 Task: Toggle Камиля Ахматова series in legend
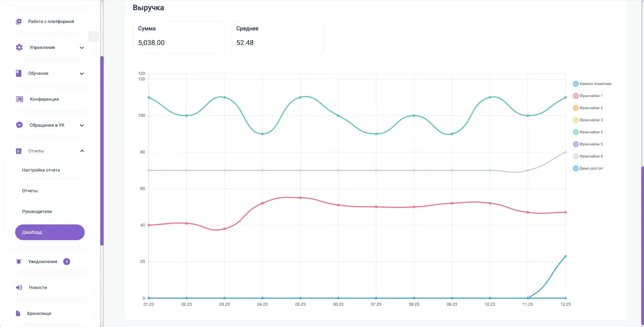592,84
